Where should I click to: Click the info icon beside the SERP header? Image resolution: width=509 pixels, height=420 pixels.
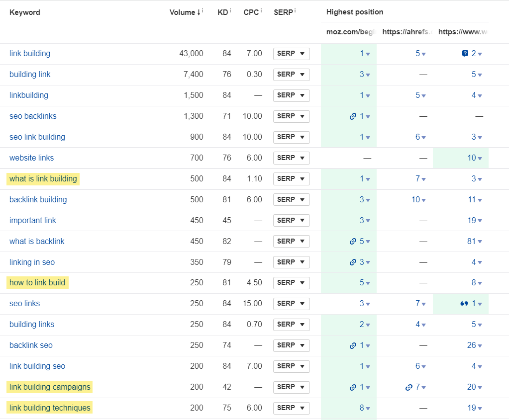click(294, 9)
